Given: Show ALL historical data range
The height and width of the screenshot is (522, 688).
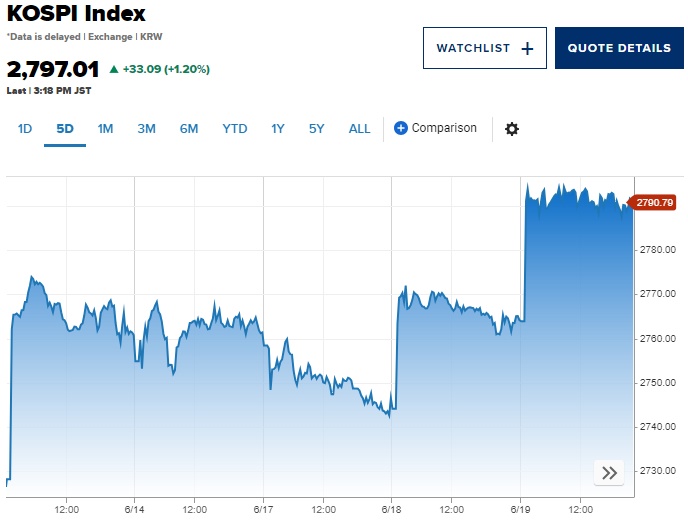Looking at the screenshot, I should point(360,128).
